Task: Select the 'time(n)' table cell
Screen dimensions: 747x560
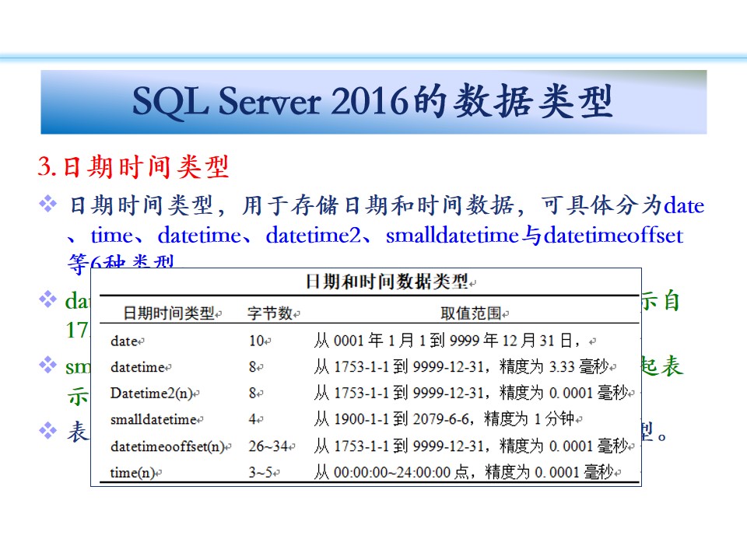Action: point(132,473)
